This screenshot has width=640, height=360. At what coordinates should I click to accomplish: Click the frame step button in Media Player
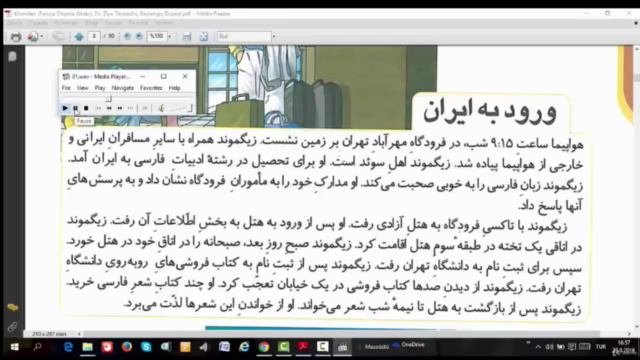[145, 108]
